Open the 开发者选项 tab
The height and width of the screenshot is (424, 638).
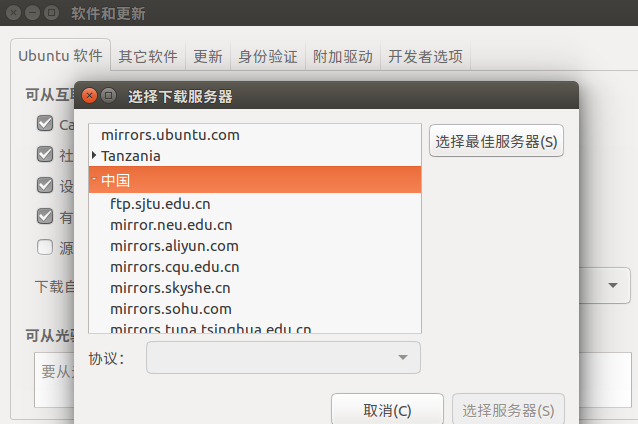click(426, 56)
